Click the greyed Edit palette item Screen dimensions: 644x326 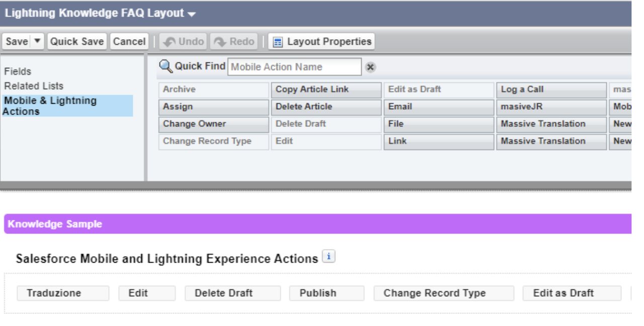(x=327, y=141)
